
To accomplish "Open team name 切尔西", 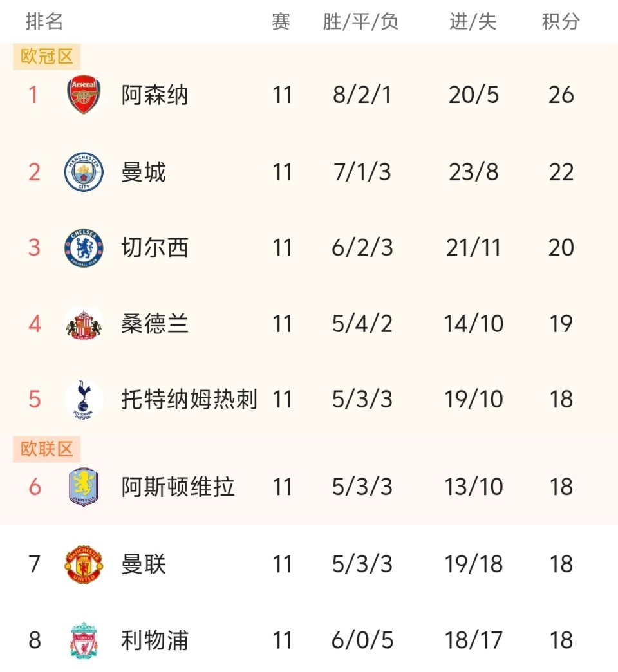I will (154, 248).
